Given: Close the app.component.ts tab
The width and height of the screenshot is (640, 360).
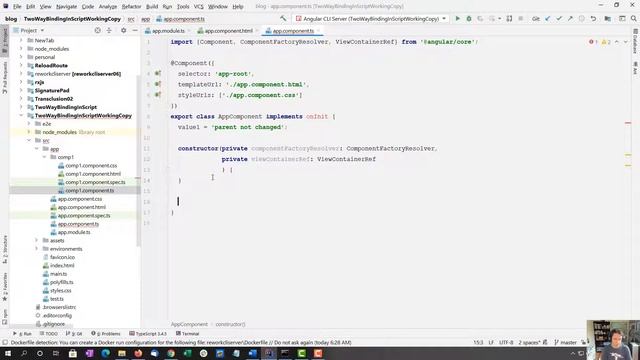Looking at the screenshot, I should coord(318,31).
